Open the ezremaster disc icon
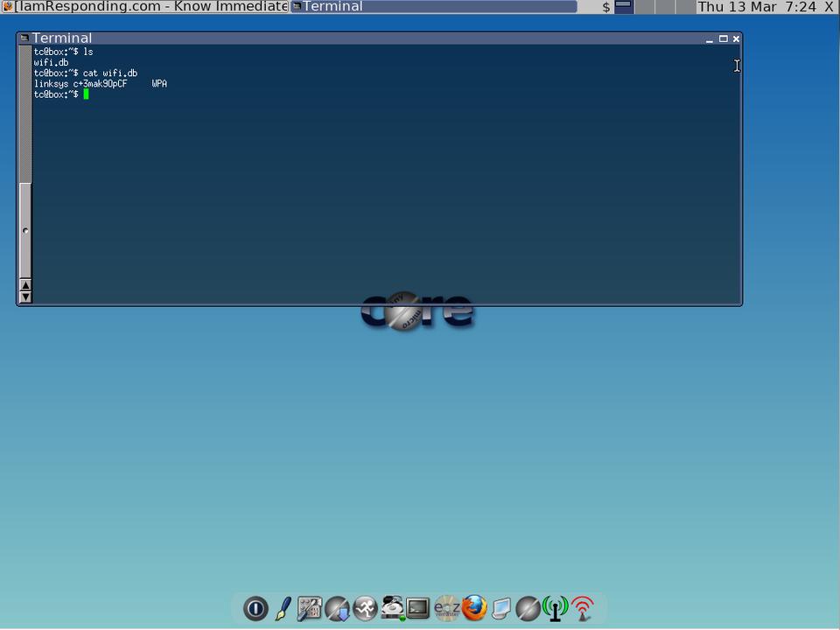 pyautogui.click(x=446, y=609)
